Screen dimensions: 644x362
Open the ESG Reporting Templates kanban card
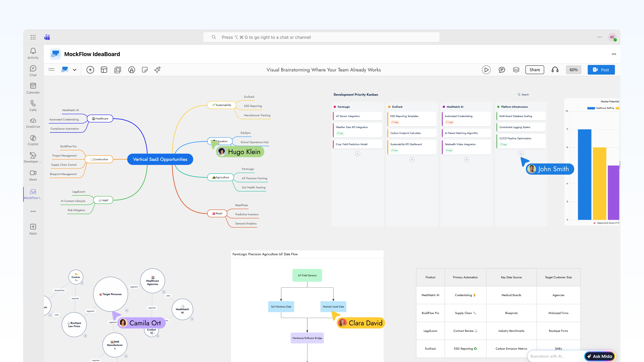[412, 119]
